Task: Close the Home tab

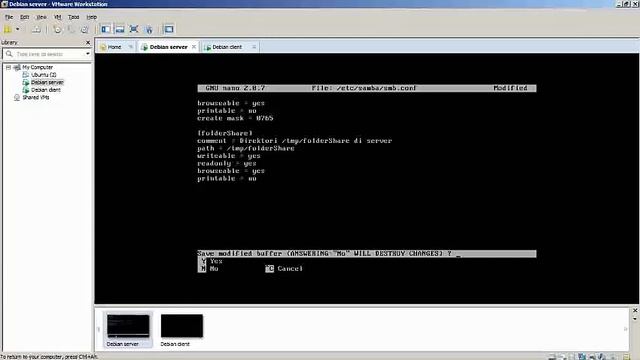Action: tap(131, 47)
